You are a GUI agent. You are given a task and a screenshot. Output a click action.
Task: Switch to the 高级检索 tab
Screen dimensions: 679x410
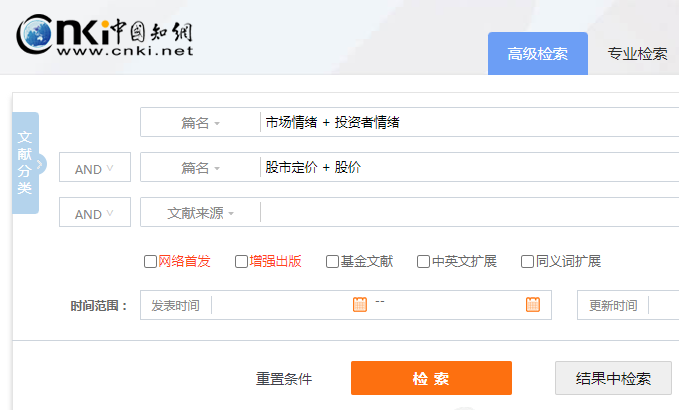[537, 54]
